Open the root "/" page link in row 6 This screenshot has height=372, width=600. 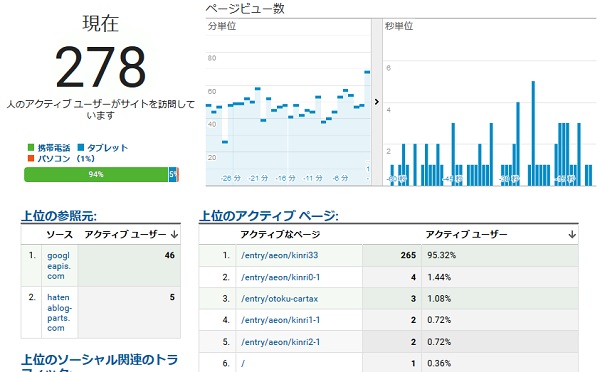click(x=243, y=363)
